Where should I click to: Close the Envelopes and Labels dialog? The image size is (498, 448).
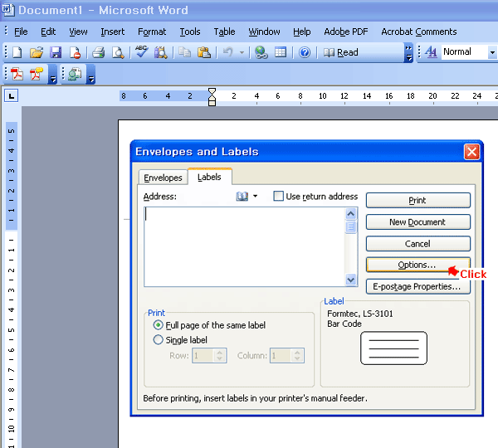(471, 152)
